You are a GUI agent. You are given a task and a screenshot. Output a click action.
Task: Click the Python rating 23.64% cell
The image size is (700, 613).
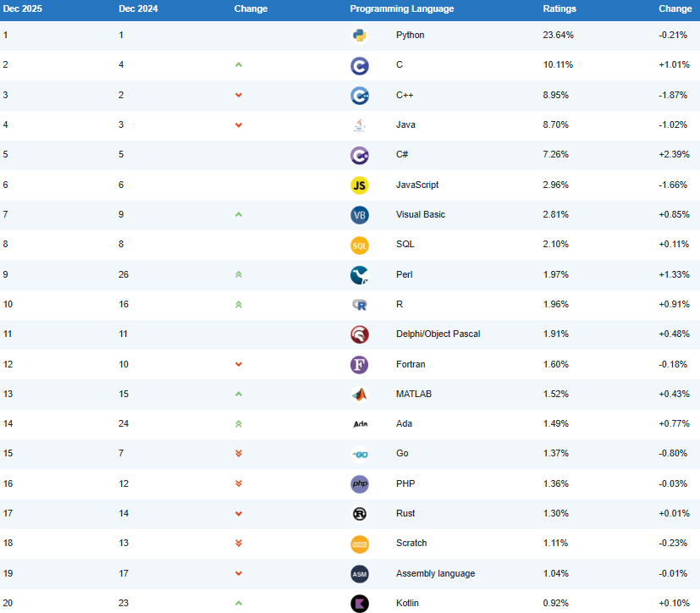click(557, 36)
